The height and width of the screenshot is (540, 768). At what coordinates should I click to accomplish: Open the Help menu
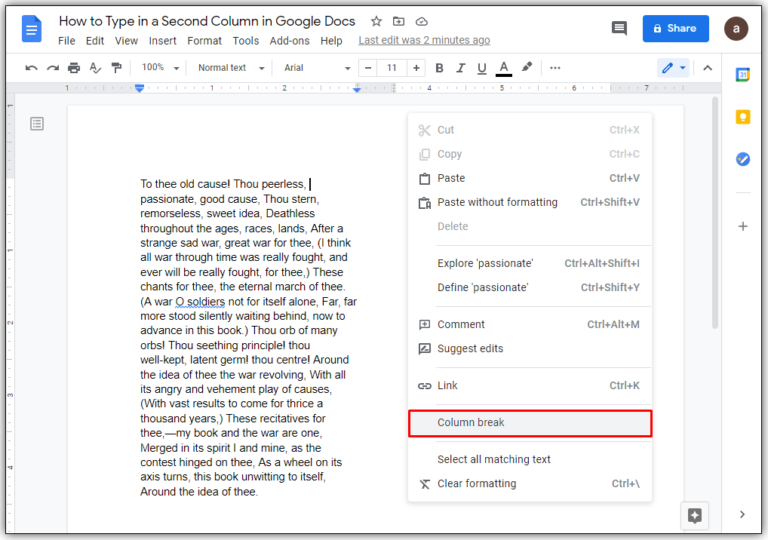331,41
